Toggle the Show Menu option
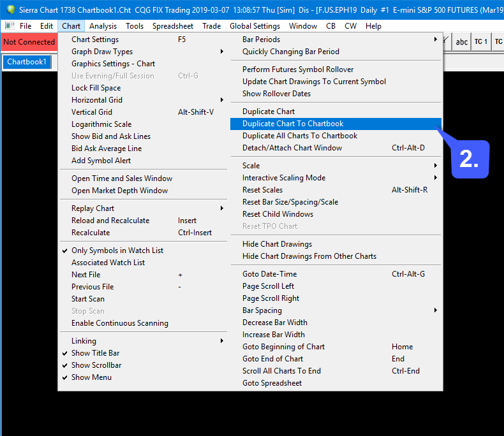This screenshot has width=504, height=436. [x=144, y=377]
